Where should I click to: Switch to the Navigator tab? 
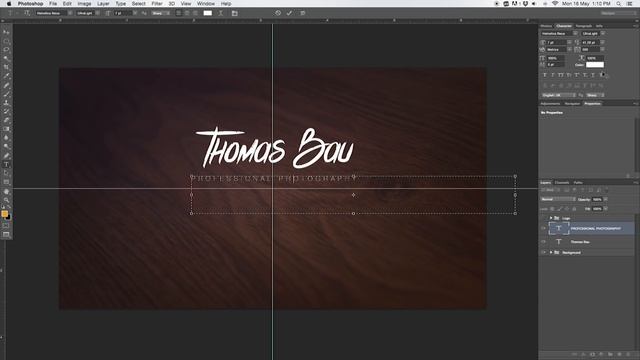pos(572,104)
